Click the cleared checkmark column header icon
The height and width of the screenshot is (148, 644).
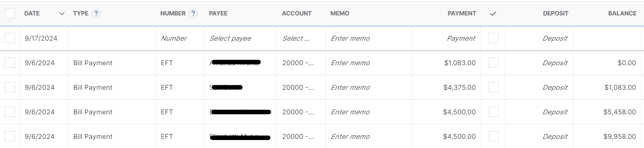(x=493, y=14)
